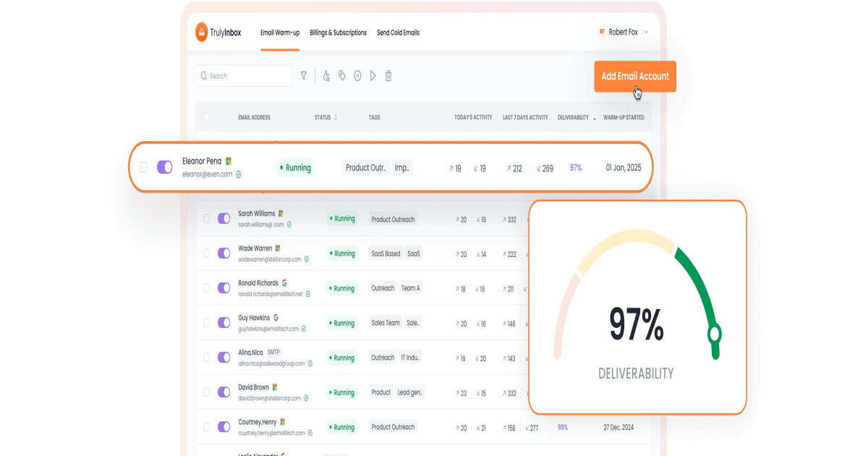
Task: Click Microsoft icon beside Eleanor Pena
Action: pos(229,161)
